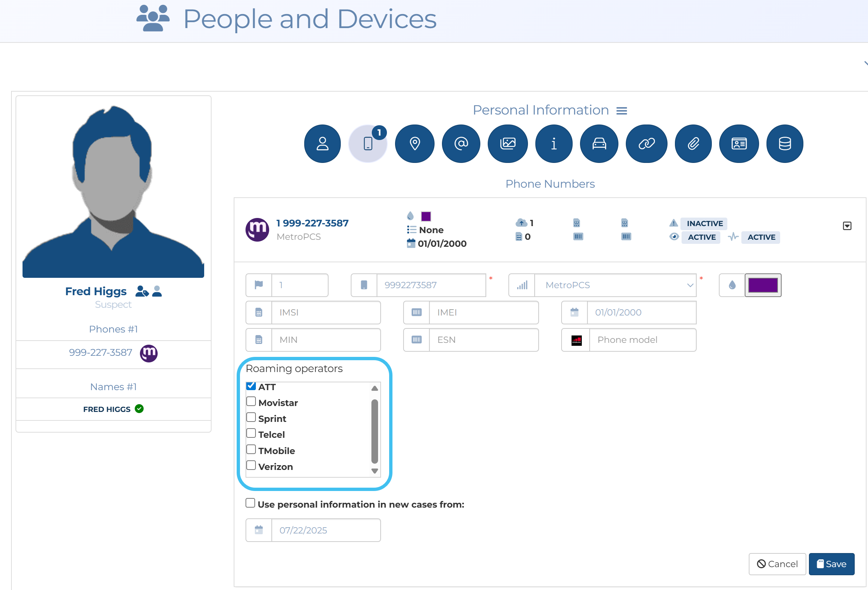Open the ID card section

point(739,143)
